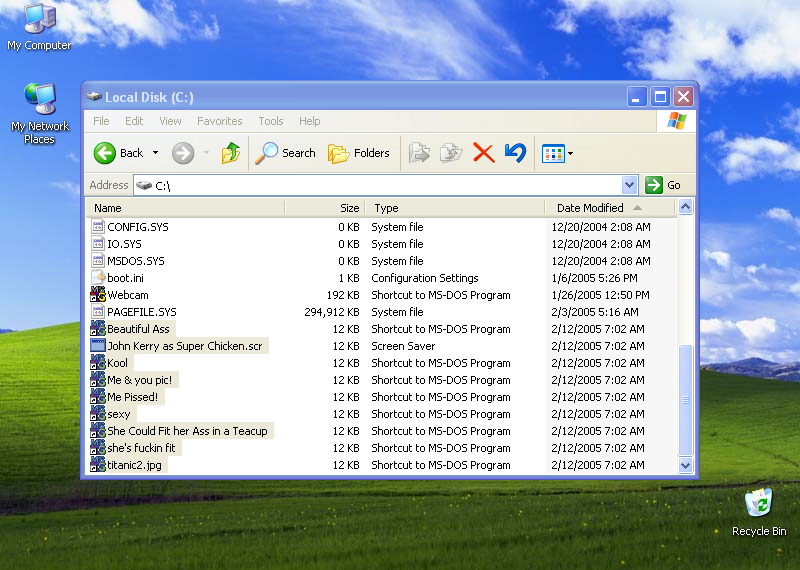
Task: Select the Kool shortcut icon
Action: 98,363
